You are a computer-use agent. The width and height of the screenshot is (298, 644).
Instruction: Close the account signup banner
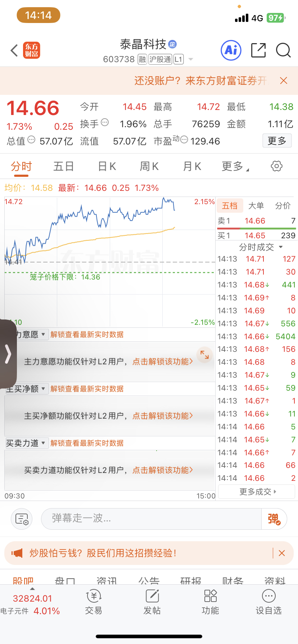(x=284, y=80)
